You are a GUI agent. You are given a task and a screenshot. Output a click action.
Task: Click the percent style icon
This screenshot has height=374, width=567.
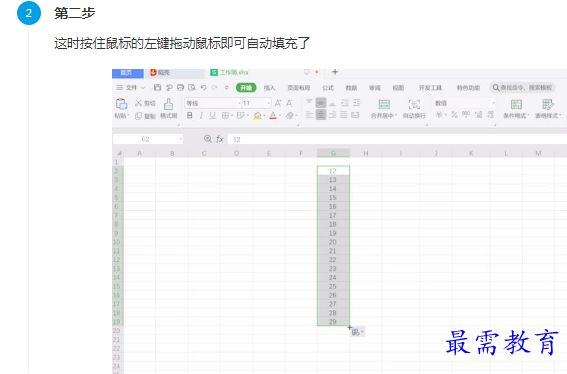click(455, 115)
